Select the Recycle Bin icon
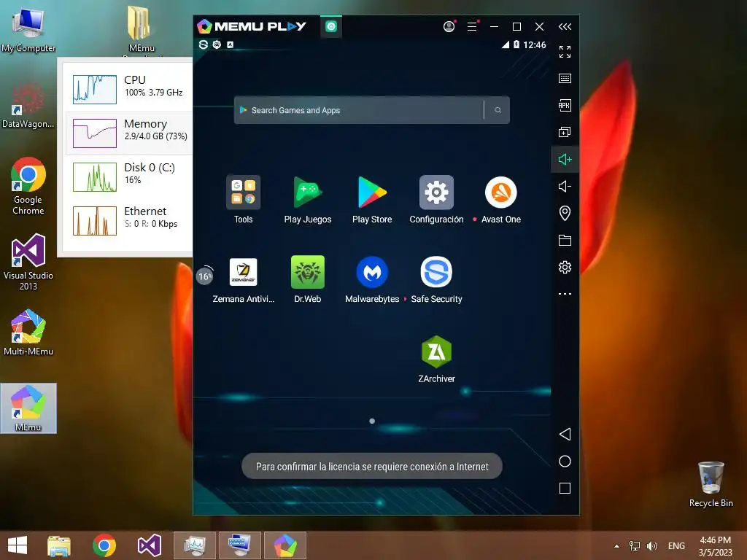747x560 pixels. [711, 484]
